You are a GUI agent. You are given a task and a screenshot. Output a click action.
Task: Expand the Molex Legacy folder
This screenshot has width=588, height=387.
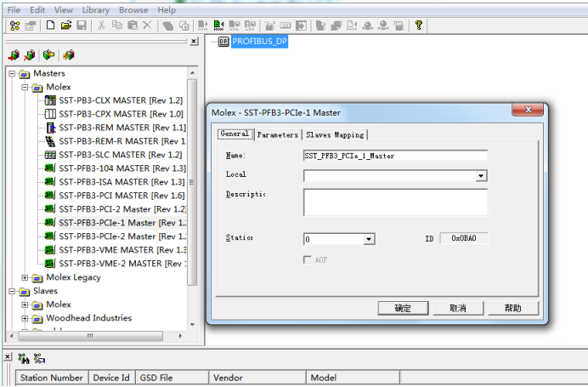click(x=25, y=278)
